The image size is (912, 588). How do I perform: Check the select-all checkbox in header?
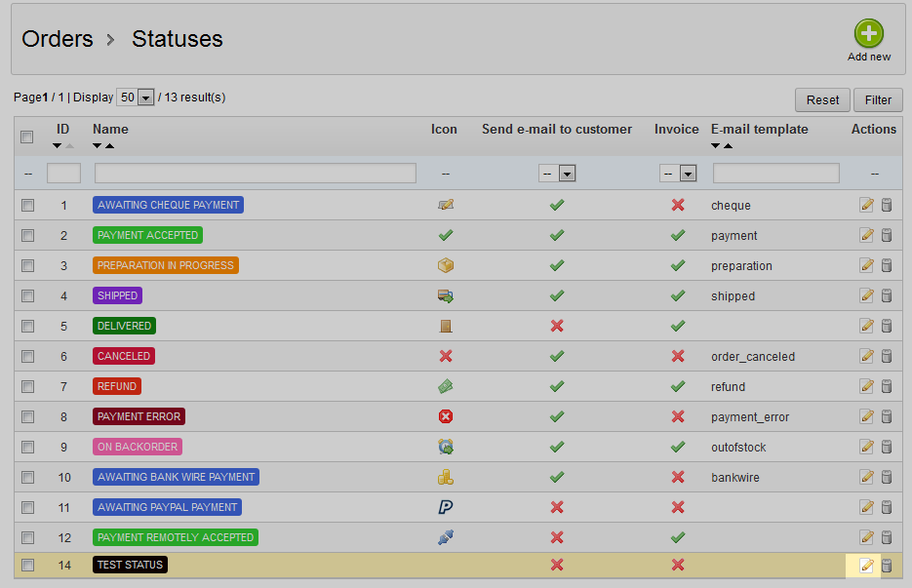pyautogui.click(x=27, y=137)
